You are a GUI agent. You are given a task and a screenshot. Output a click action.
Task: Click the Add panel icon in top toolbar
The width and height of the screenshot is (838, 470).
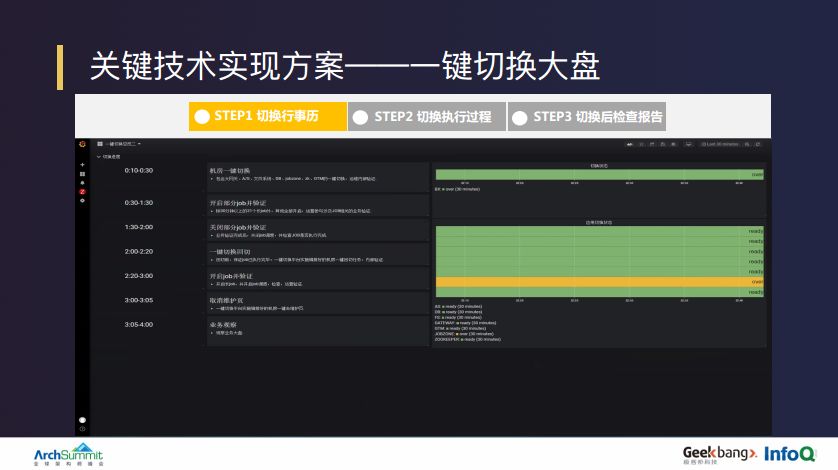click(630, 144)
